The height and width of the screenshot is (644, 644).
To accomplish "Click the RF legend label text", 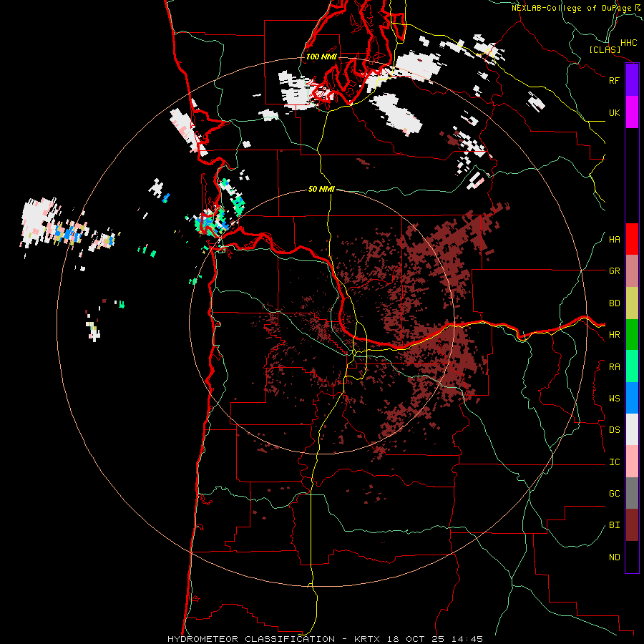I will pos(615,80).
